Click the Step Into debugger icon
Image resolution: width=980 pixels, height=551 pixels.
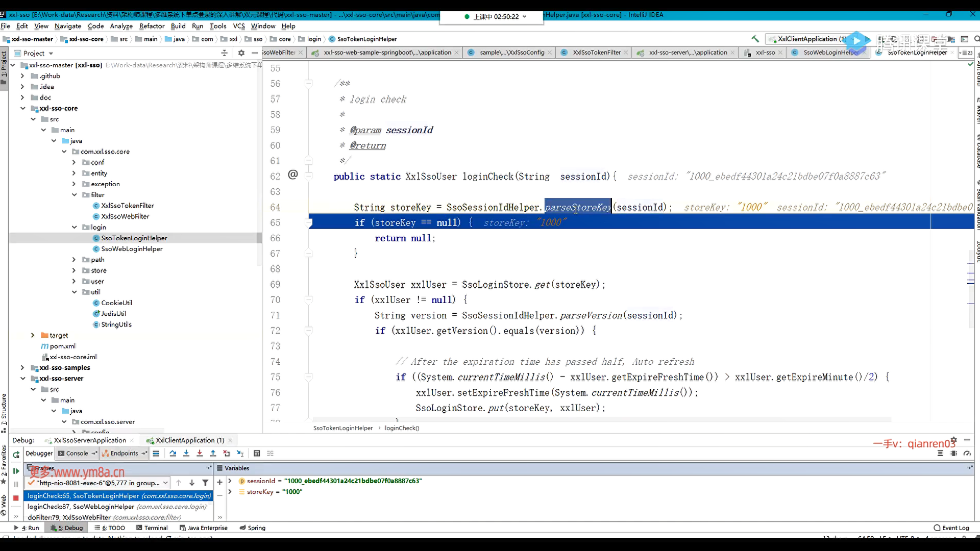(186, 453)
